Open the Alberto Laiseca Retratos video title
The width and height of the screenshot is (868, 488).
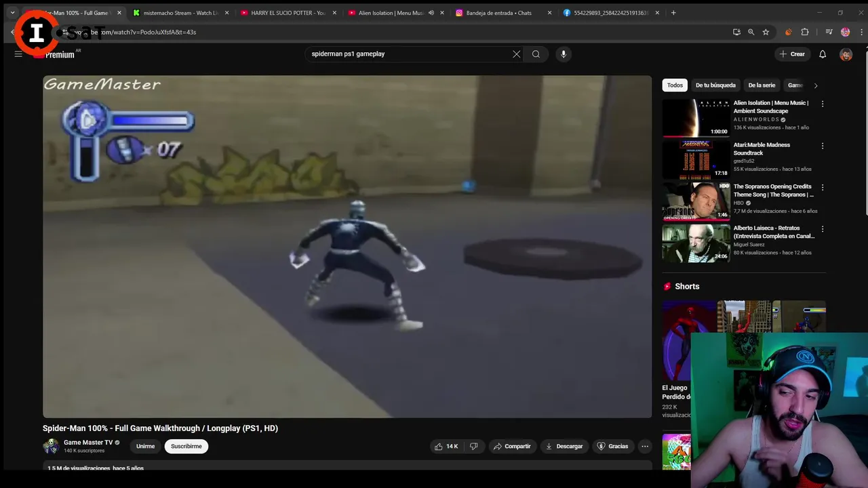point(774,232)
